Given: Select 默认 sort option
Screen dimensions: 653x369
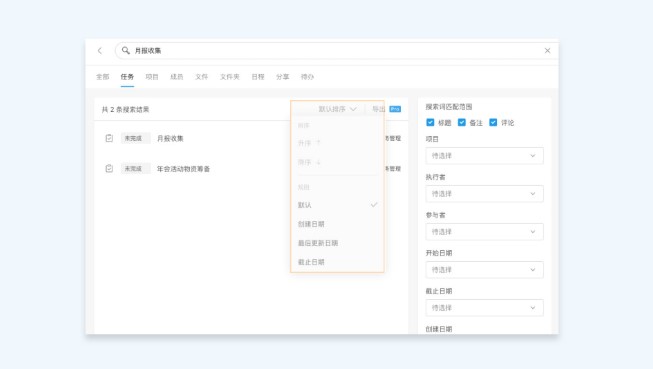Looking at the screenshot, I should (337, 205).
